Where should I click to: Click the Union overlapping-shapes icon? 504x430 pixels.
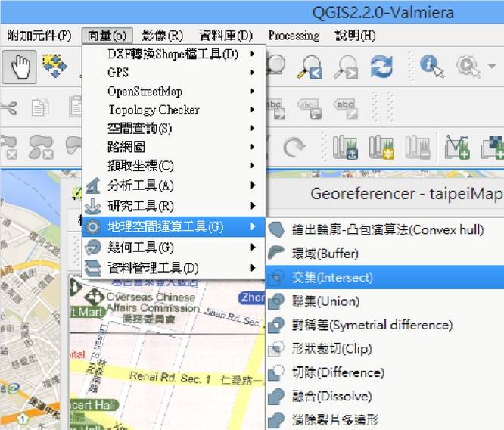click(276, 301)
